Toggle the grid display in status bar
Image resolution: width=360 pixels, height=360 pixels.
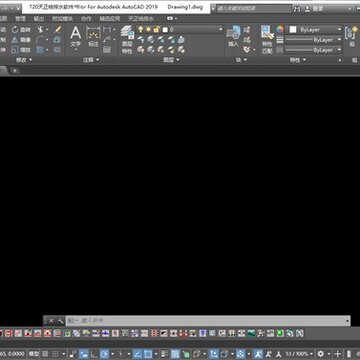point(45,354)
